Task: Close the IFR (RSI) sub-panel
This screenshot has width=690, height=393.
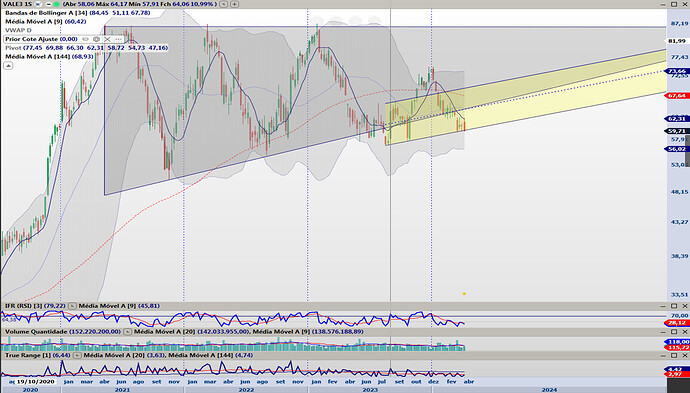Action: point(685,306)
